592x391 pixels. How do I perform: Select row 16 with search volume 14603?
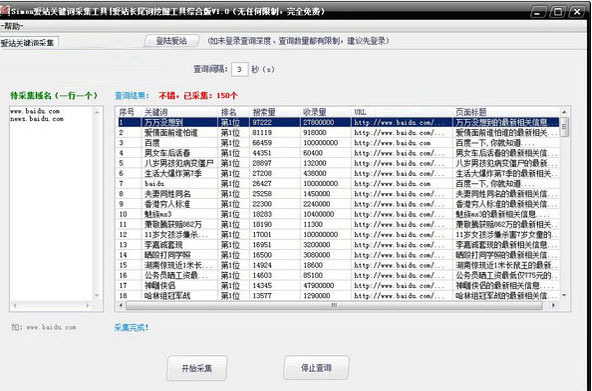click(x=338, y=275)
